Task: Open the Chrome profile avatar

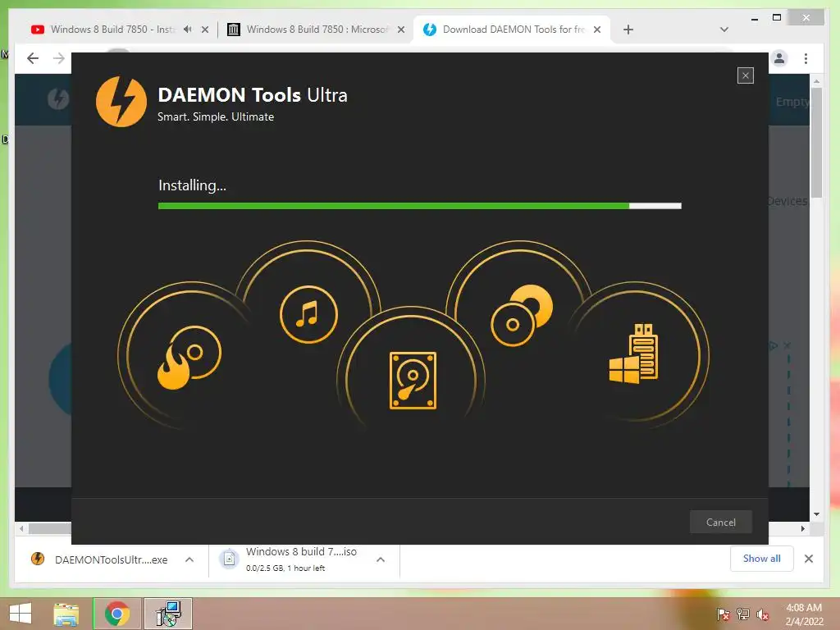Action: coord(779,58)
